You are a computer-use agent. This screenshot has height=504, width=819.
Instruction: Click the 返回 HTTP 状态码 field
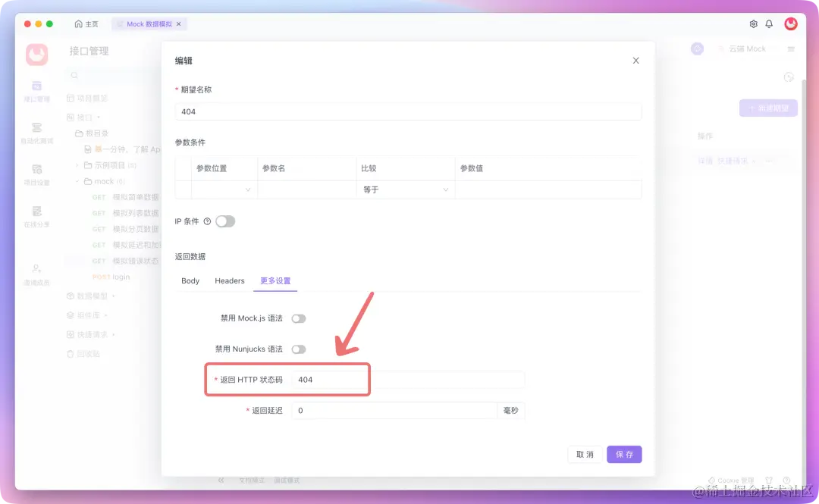coord(408,380)
